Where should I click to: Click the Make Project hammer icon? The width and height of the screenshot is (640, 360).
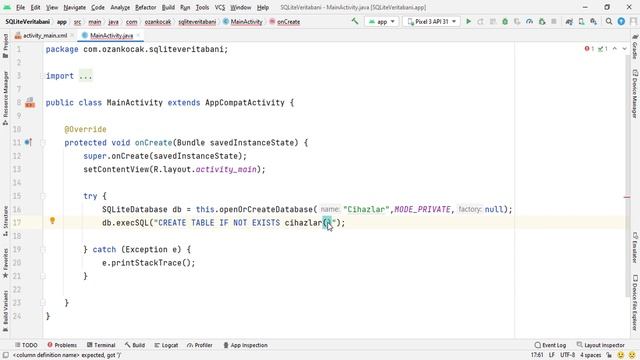pyautogui.click(x=355, y=21)
